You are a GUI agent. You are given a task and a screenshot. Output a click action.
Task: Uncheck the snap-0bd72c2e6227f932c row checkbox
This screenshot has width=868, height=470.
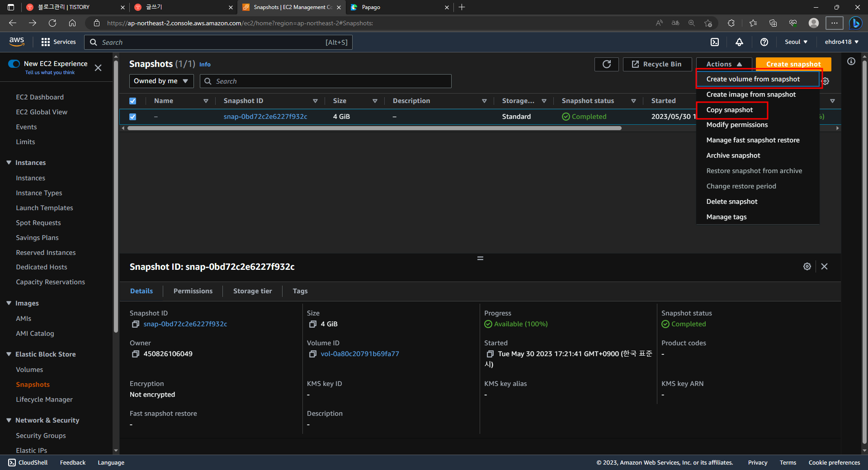[132, 117]
